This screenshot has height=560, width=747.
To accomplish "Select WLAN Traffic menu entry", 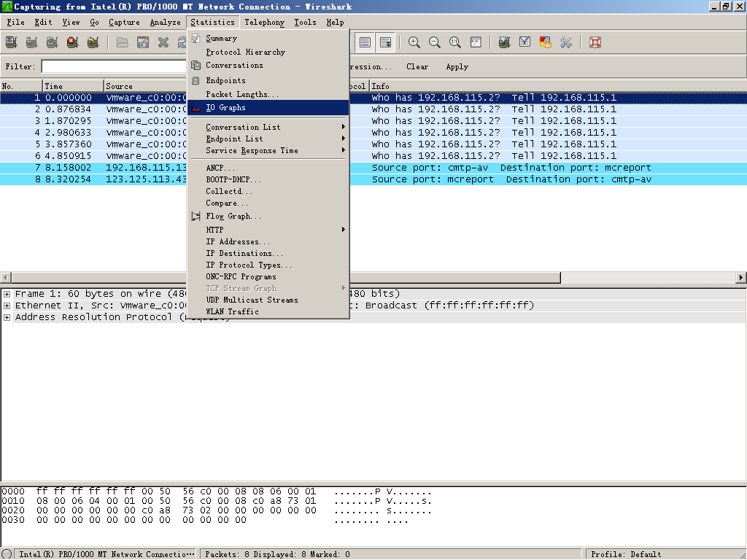I will [268, 311].
